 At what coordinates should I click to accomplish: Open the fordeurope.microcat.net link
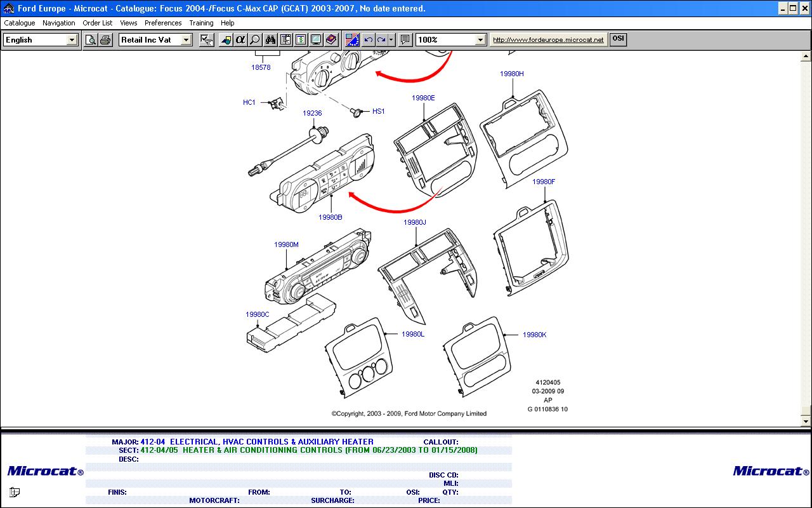[x=548, y=40]
